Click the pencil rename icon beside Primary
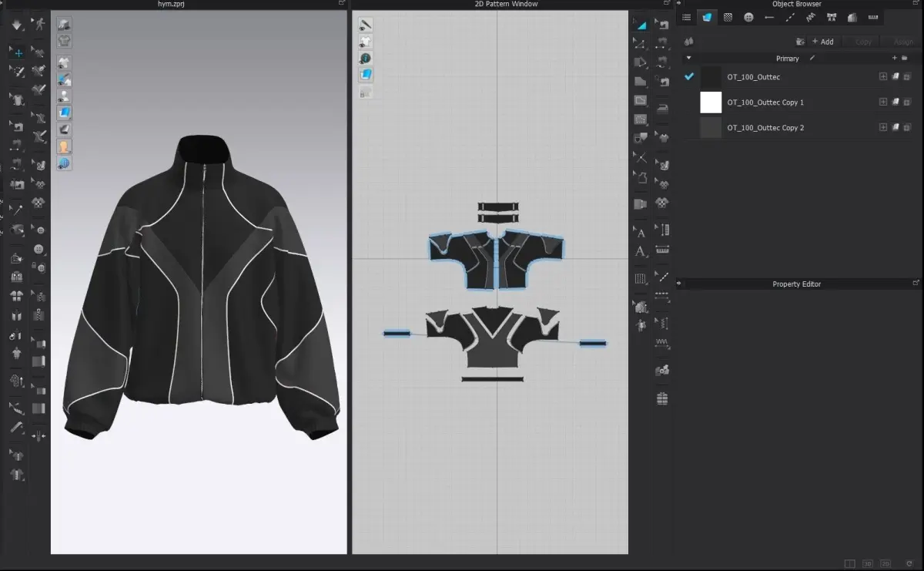The width and height of the screenshot is (924, 571). point(812,58)
